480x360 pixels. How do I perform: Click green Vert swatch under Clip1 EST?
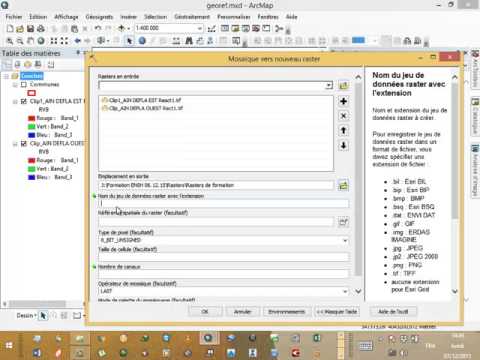[32, 127]
